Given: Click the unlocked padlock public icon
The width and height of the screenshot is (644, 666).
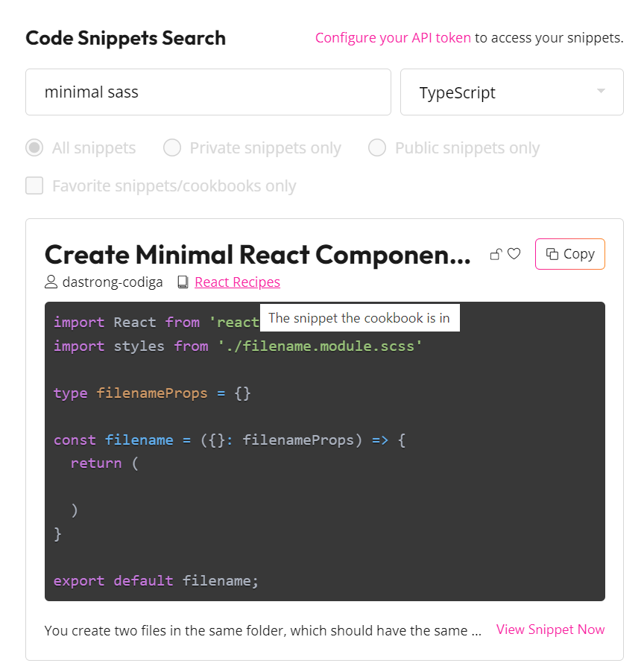Looking at the screenshot, I should [x=496, y=255].
